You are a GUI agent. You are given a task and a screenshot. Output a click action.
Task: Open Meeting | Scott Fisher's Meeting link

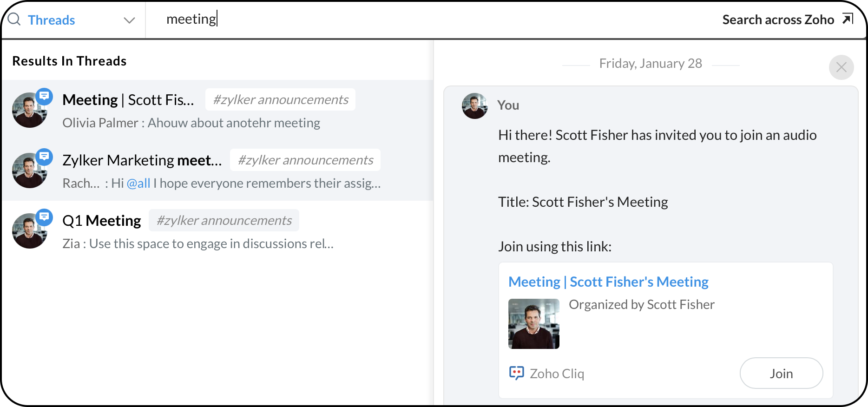click(608, 282)
